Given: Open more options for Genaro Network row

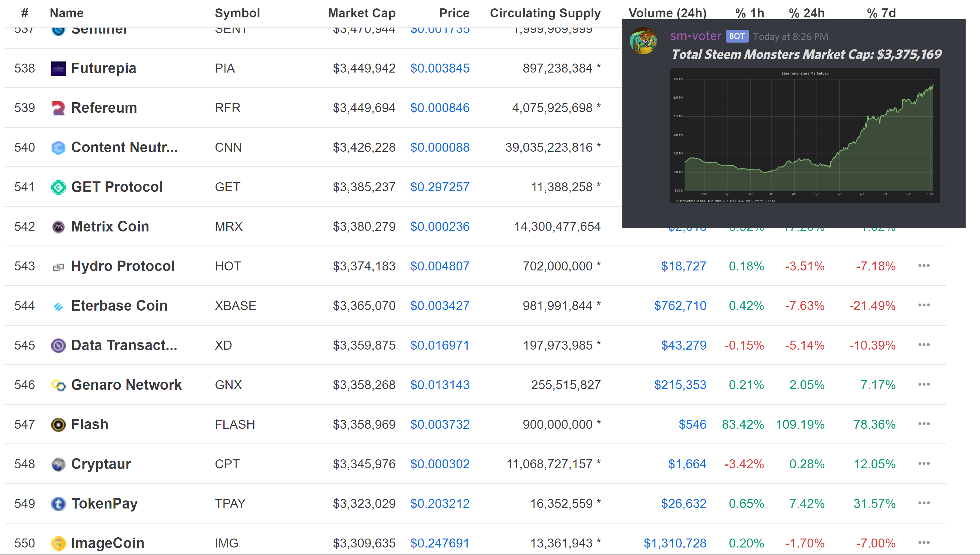Looking at the screenshot, I should [924, 384].
